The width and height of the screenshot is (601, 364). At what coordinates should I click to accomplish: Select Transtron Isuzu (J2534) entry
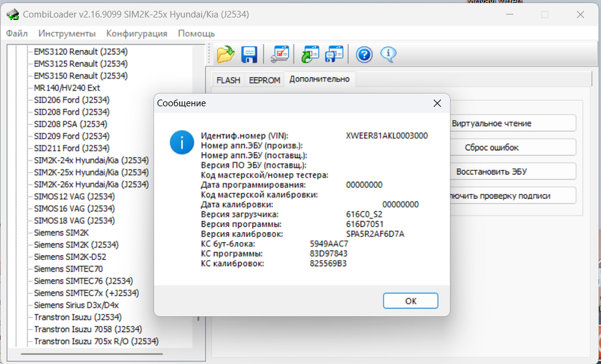pyautogui.click(x=78, y=317)
